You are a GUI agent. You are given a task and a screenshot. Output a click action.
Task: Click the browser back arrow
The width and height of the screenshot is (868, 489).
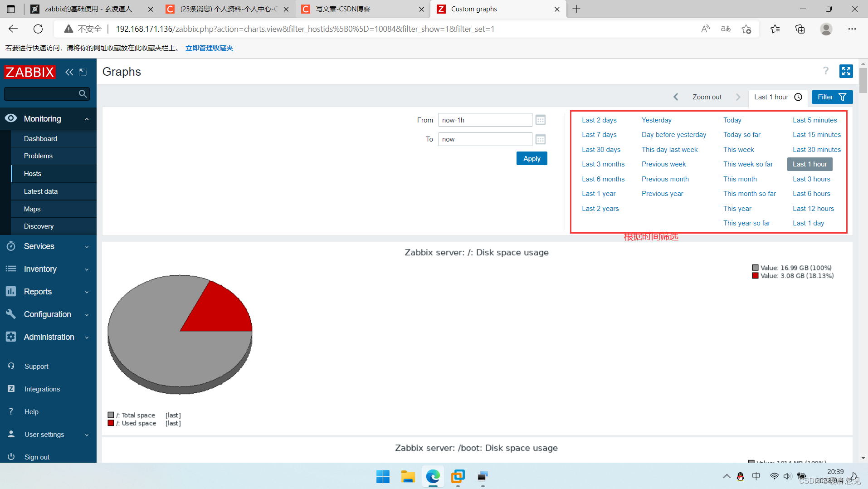(13, 29)
